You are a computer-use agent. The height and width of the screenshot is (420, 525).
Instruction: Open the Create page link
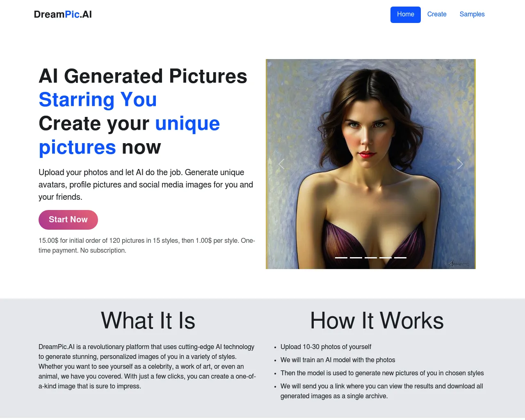coord(437,14)
